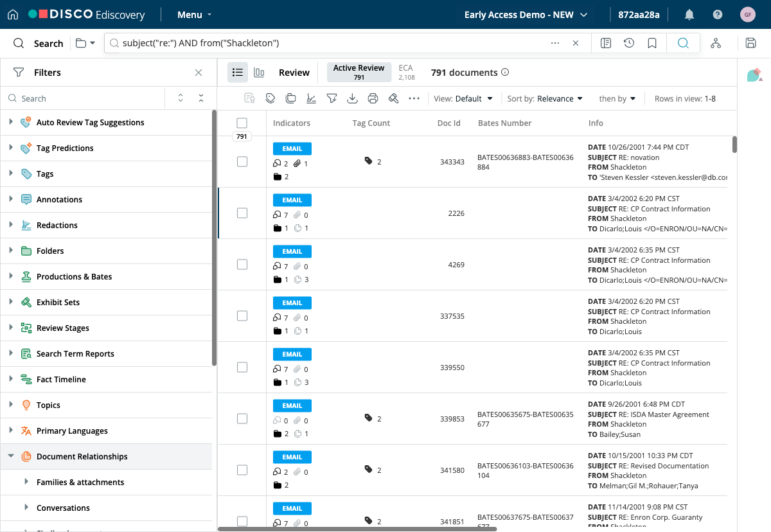
Task: Open the help question mark icon
Action: coord(718,14)
